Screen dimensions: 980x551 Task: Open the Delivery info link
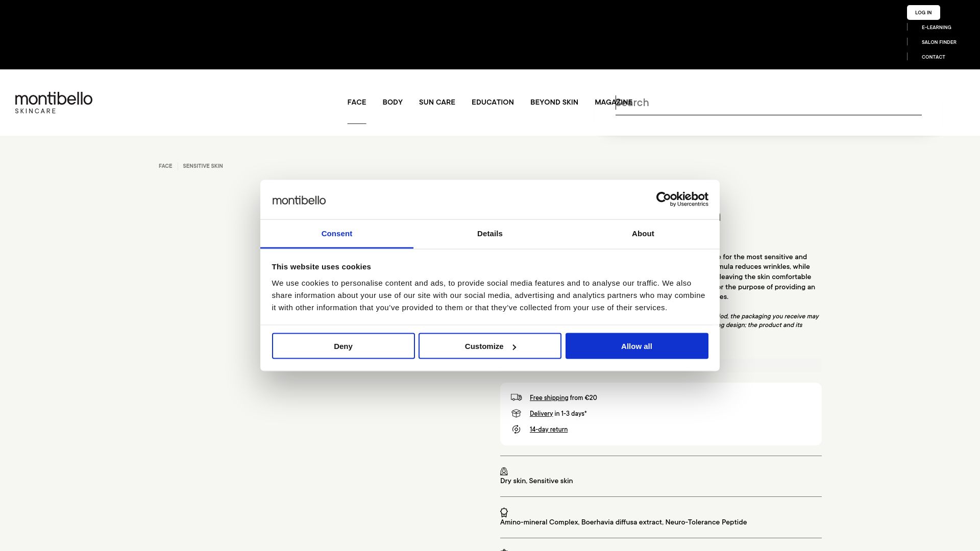click(x=541, y=414)
